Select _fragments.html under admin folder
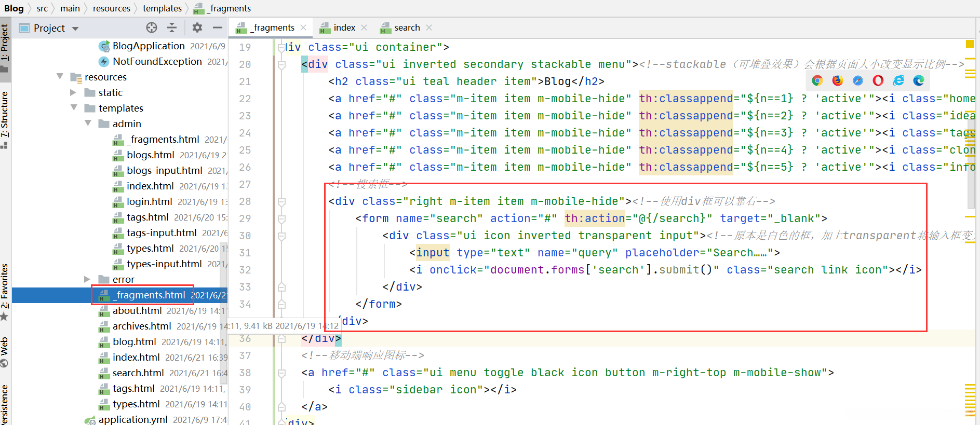 pos(163,139)
